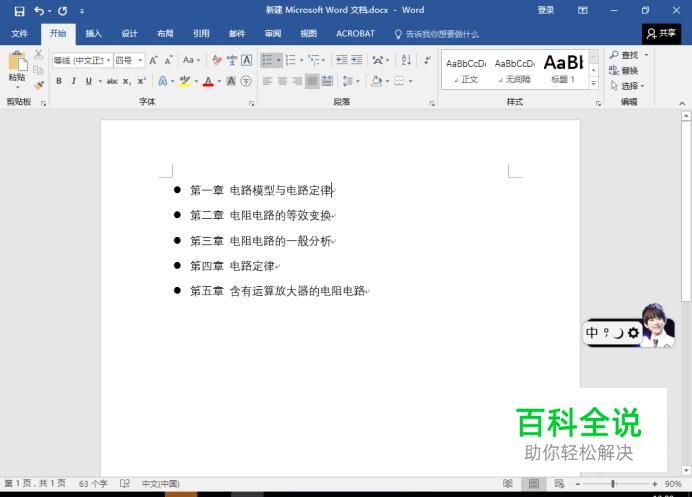692x497 pixels.
Task: Toggle subscript formatting
Action: (x=127, y=81)
